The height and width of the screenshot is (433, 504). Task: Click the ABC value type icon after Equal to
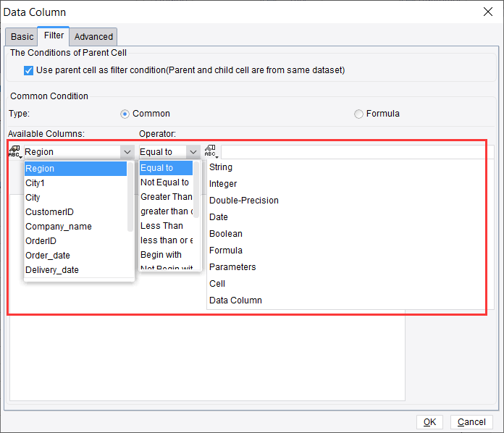[x=211, y=151]
